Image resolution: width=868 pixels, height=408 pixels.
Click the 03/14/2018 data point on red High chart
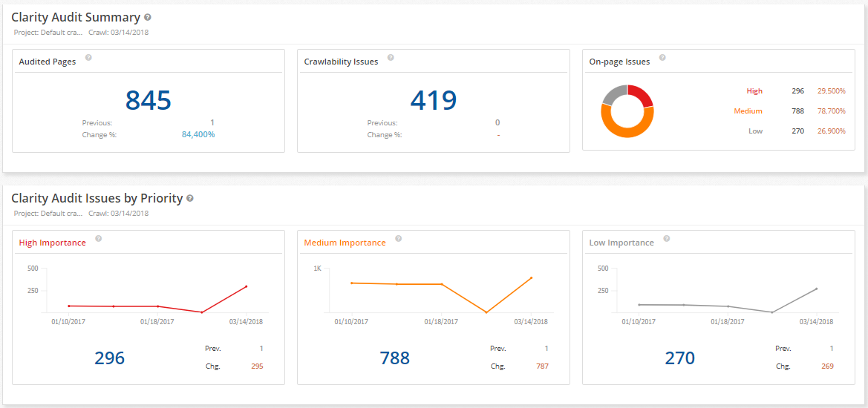246,286
